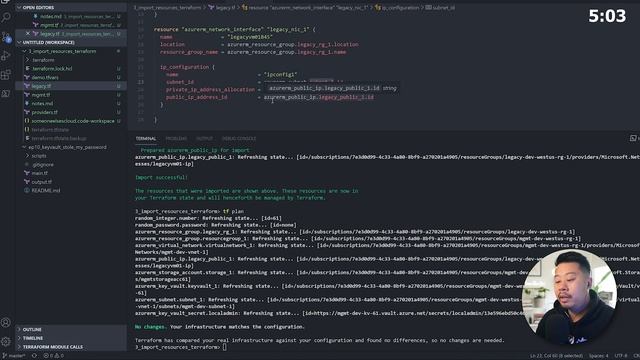
Task: Click Spaces: 4 indentation status item
Action: tap(598, 356)
